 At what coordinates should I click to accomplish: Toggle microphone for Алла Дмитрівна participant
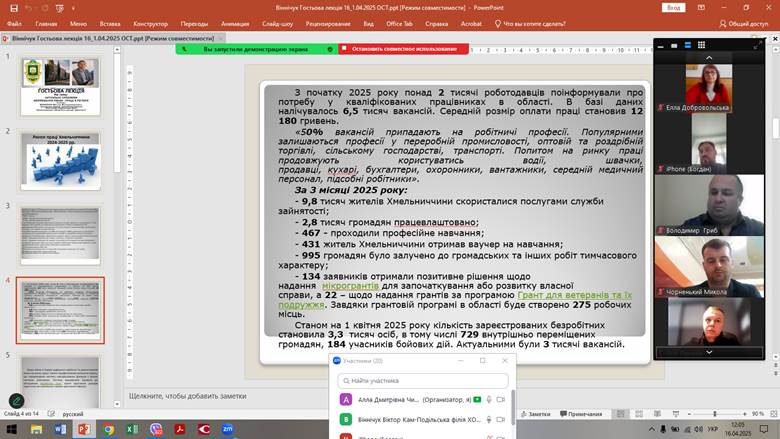[x=489, y=400]
